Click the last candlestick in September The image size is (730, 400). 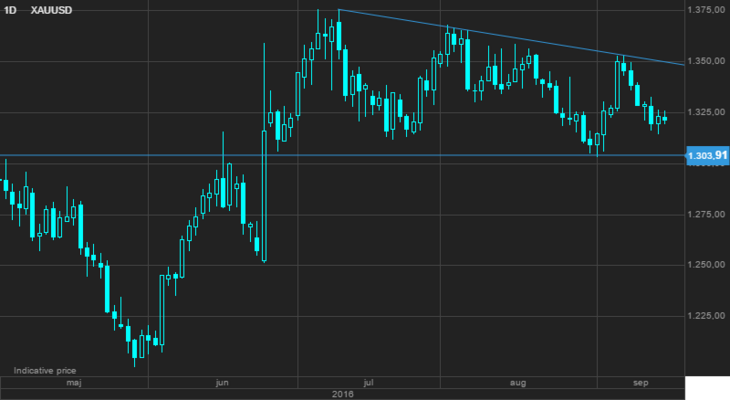pos(665,118)
